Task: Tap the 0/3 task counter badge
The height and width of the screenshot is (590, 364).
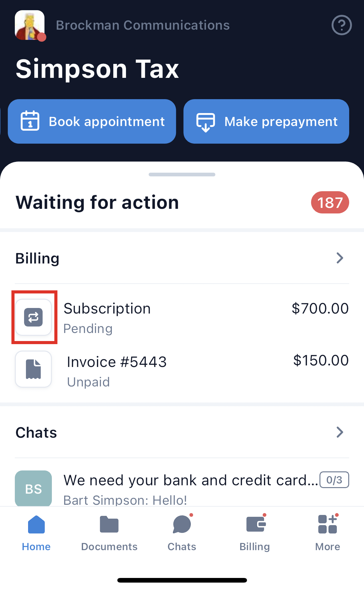Action: coord(334,480)
